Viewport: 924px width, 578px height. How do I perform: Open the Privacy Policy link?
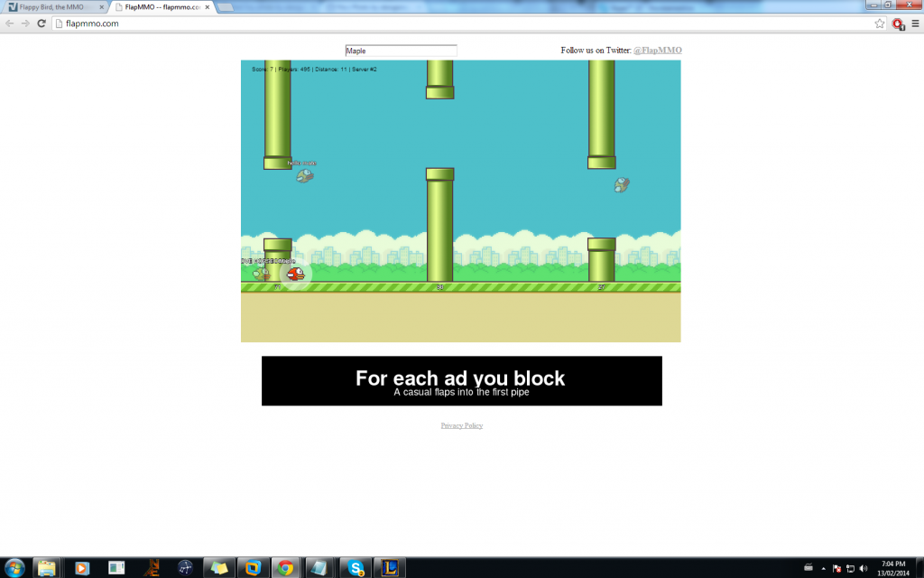click(461, 425)
